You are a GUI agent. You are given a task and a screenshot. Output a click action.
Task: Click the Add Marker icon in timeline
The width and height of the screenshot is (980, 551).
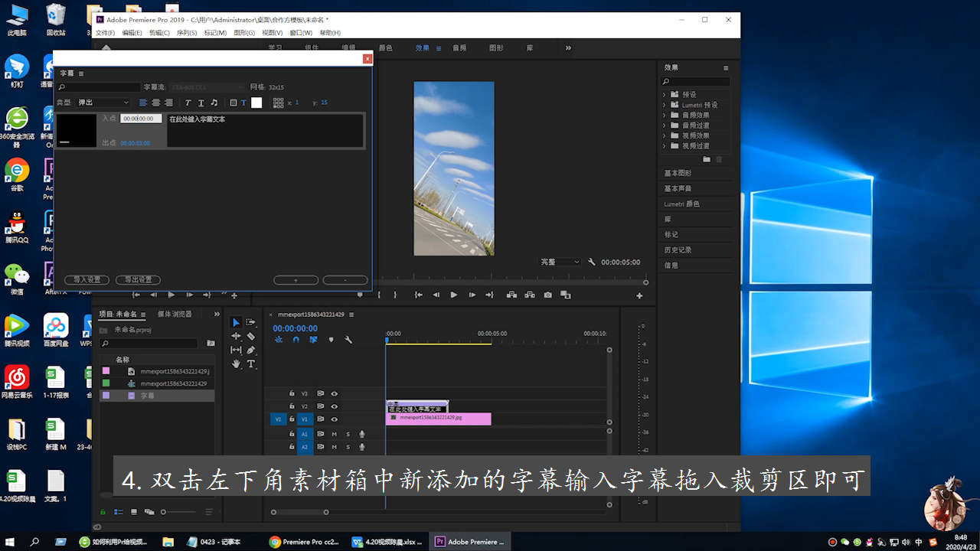[x=332, y=340]
